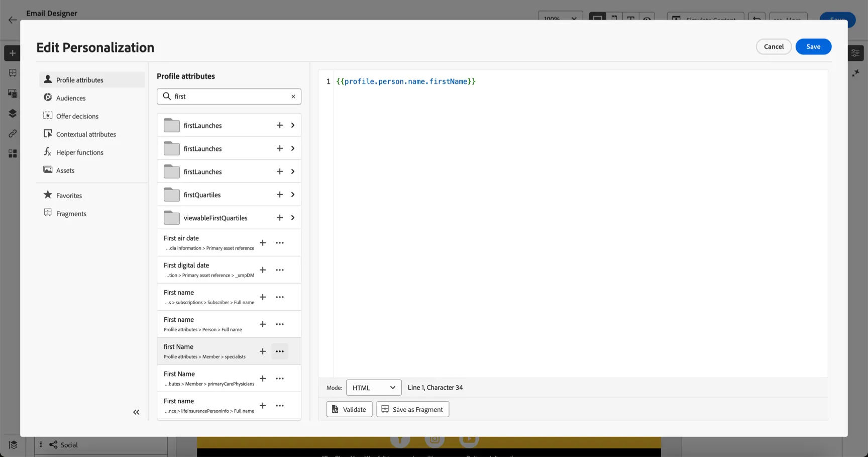Insert First air date attribute via plus icon

tap(263, 243)
